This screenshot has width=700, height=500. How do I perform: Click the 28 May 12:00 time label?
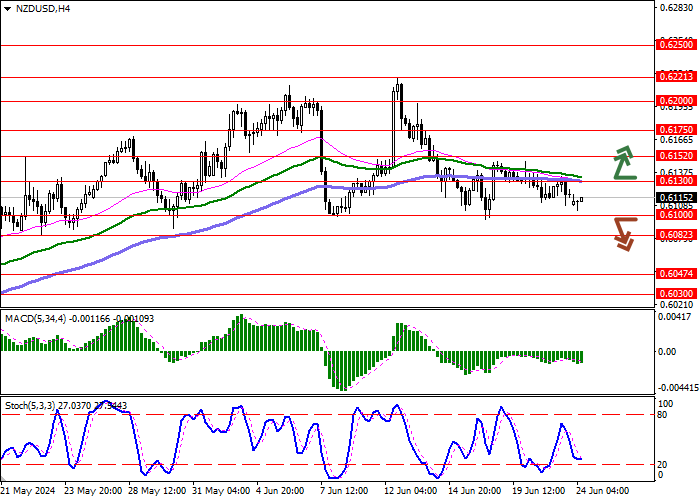(x=157, y=491)
